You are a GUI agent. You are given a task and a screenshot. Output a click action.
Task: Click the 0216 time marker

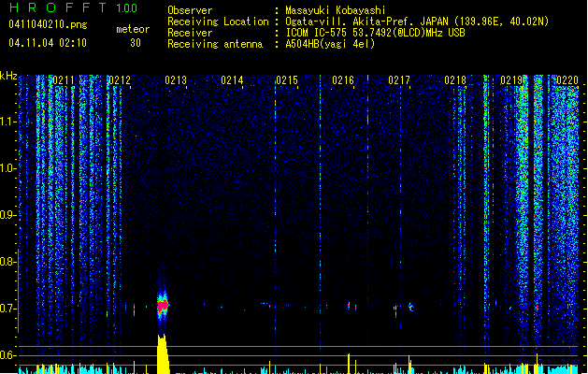(x=343, y=80)
